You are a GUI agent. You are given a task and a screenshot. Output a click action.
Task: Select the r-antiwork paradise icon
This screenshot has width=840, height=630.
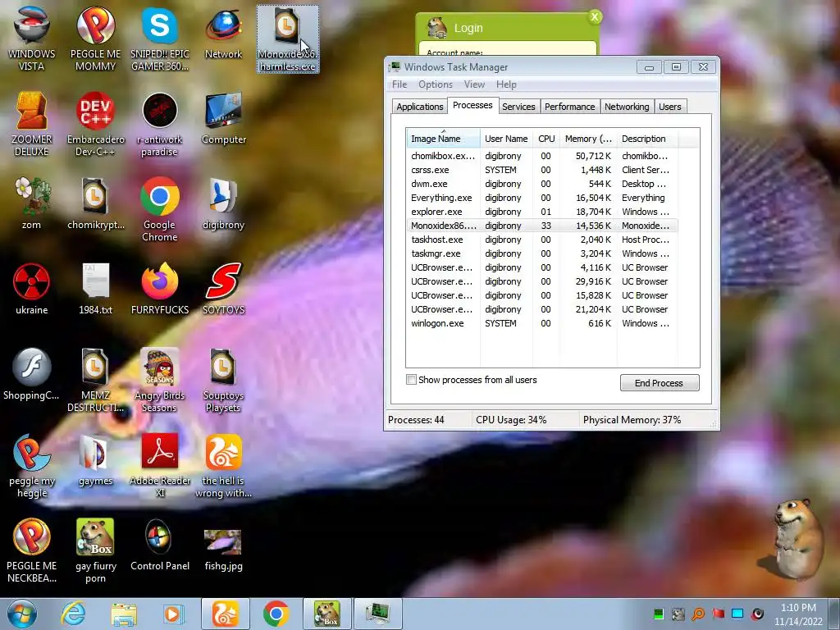pyautogui.click(x=160, y=124)
